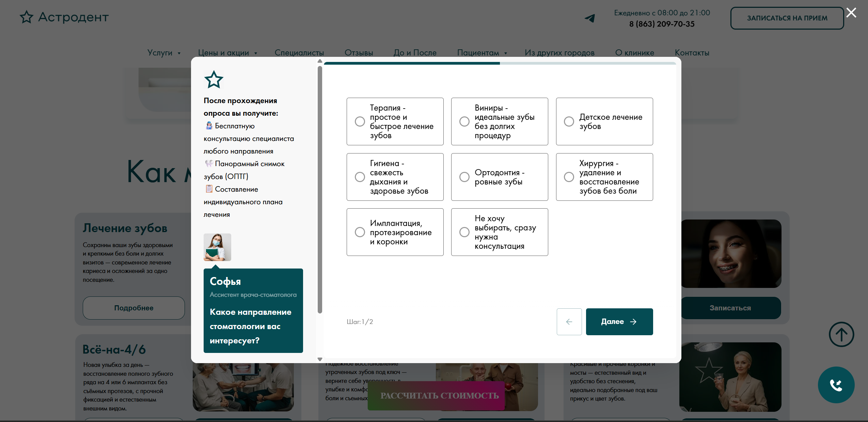Close the quiz popup with X
The width and height of the screenshot is (868, 422).
coord(851,13)
